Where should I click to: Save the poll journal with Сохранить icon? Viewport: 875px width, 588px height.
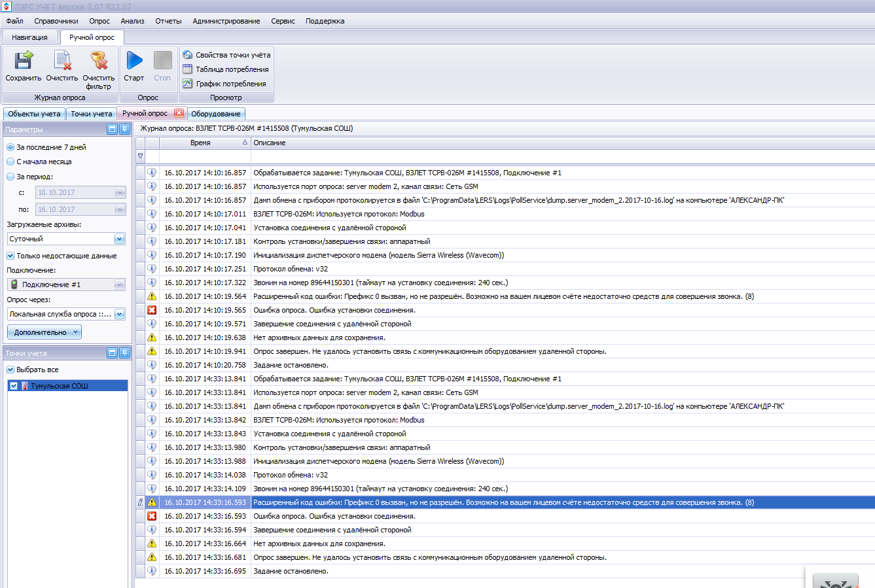(24, 61)
